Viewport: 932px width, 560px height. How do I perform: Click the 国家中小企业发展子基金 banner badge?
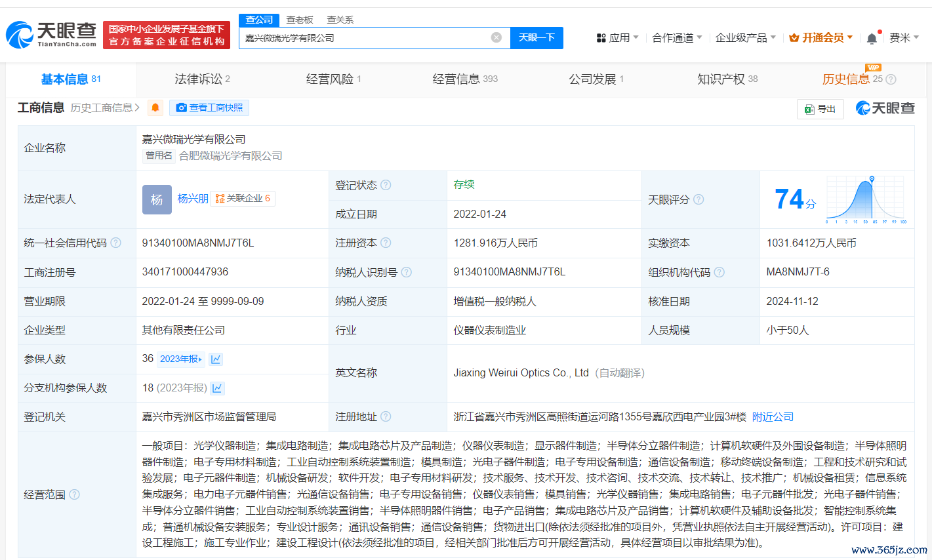[x=167, y=35]
